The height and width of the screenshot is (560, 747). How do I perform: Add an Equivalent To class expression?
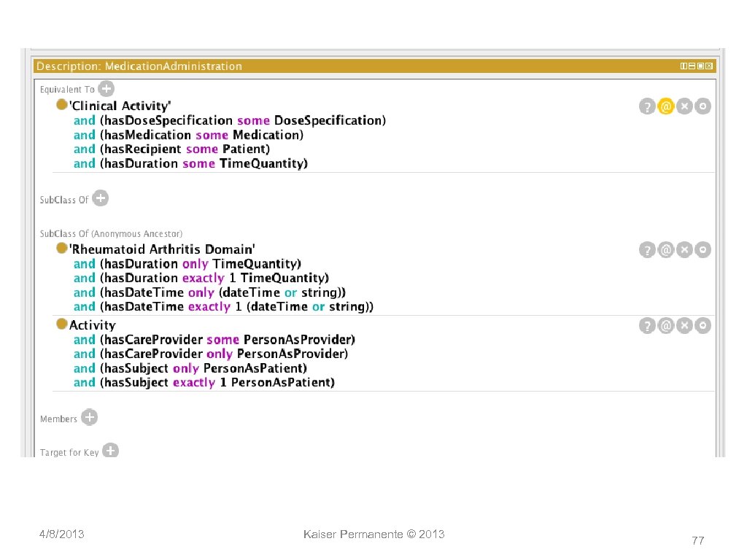coord(106,88)
